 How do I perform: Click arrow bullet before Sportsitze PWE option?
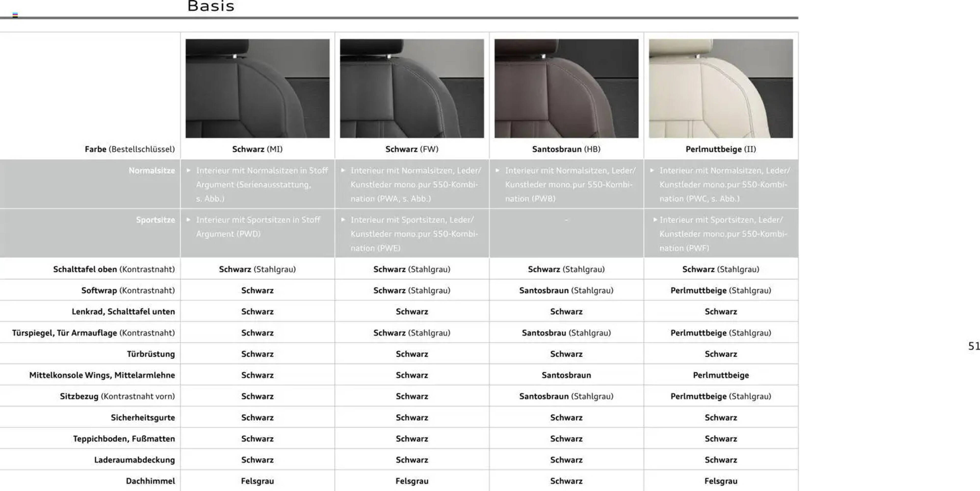point(343,220)
